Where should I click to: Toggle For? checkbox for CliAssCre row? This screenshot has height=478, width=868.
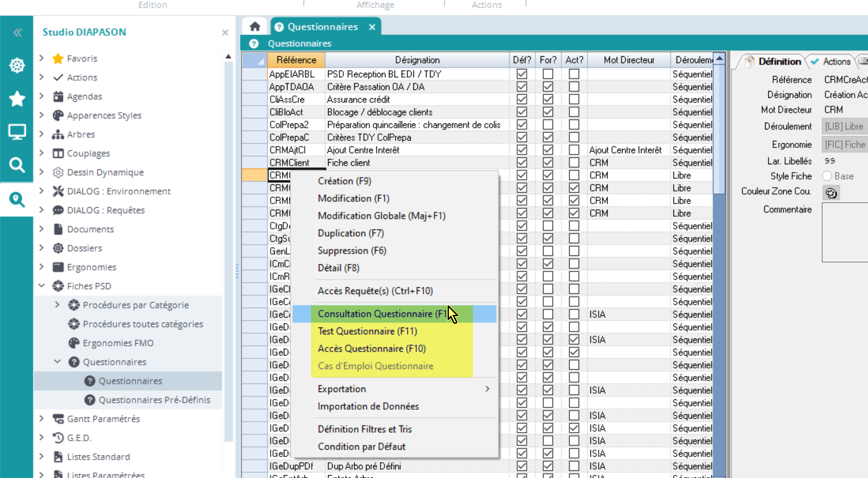[548, 99]
